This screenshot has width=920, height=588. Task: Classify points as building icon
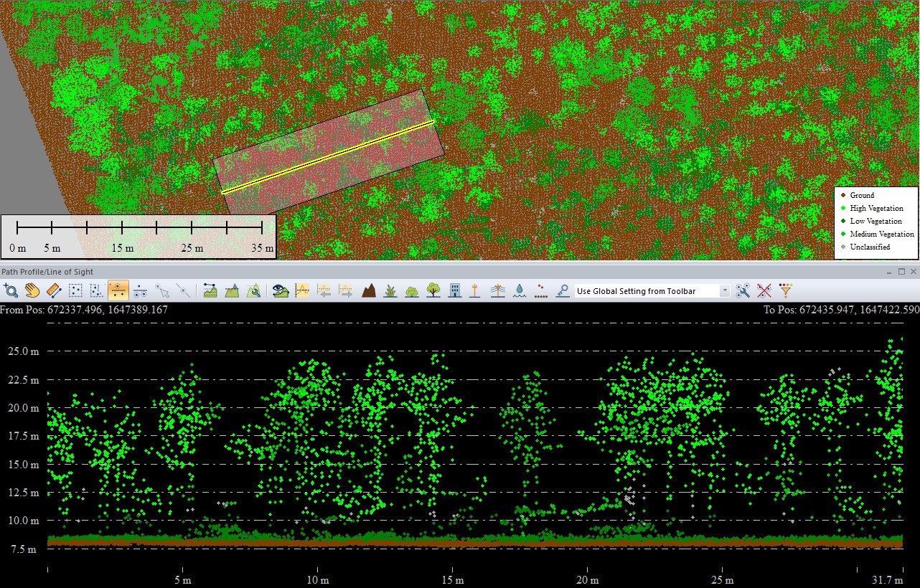pos(455,290)
